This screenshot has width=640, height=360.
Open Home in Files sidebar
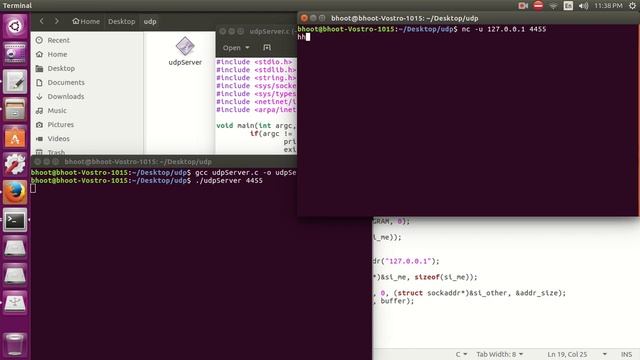click(57, 54)
